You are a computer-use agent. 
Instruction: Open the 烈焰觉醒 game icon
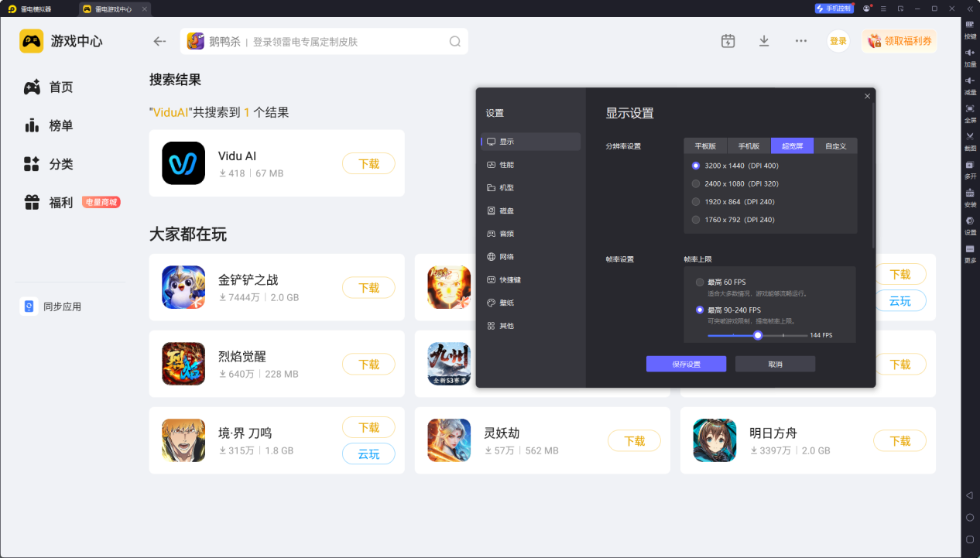click(x=183, y=364)
